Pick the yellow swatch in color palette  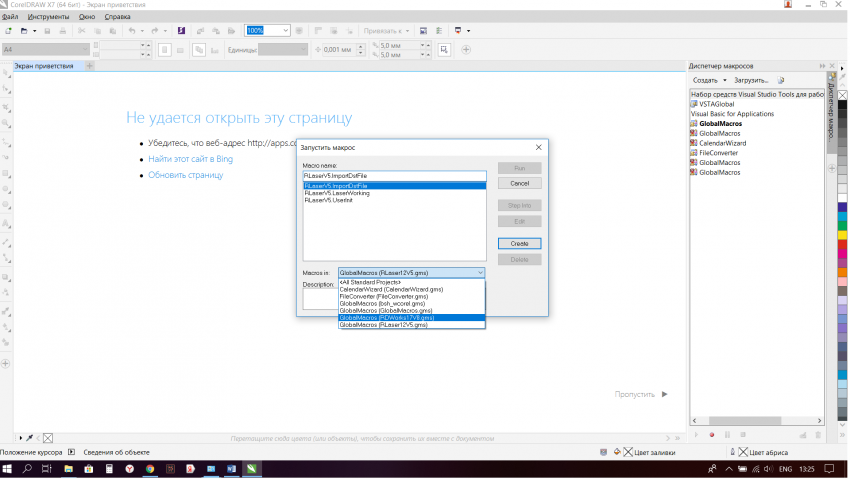pyautogui.click(x=842, y=236)
